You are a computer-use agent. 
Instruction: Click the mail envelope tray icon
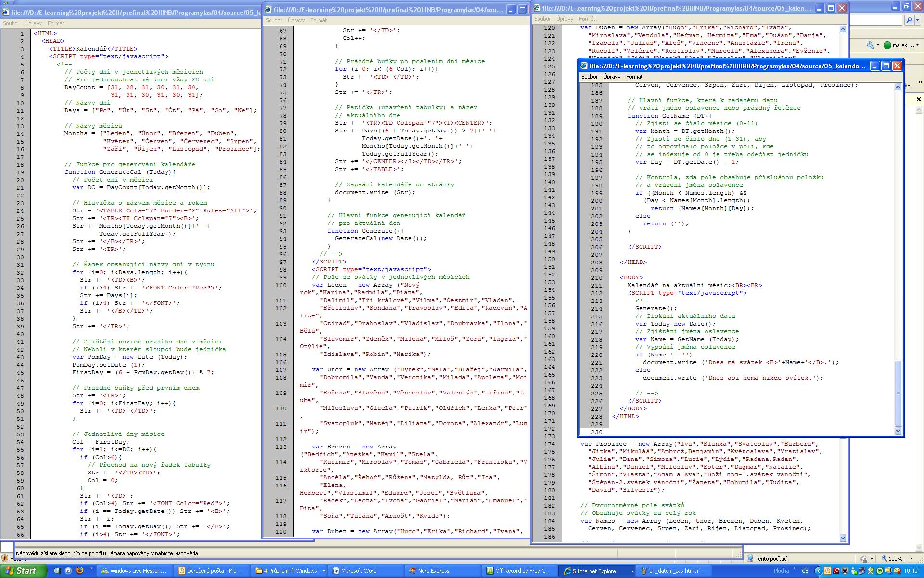pos(898,571)
